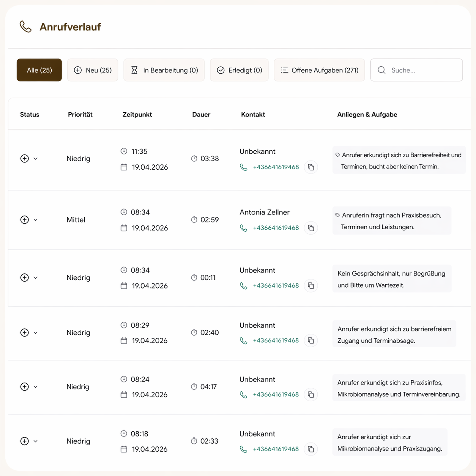Click the Anliegen & Aufgabe column header

click(367, 115)
